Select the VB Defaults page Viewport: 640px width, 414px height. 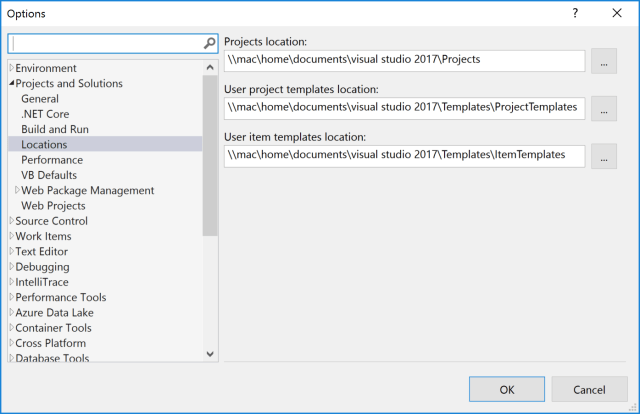point(49,175)
